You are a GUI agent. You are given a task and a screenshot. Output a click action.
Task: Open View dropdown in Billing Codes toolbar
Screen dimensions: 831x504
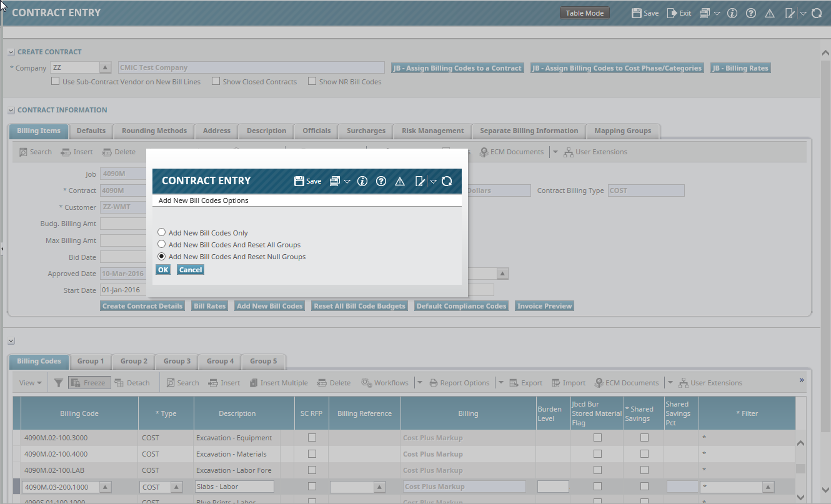[x=31, y=383]
